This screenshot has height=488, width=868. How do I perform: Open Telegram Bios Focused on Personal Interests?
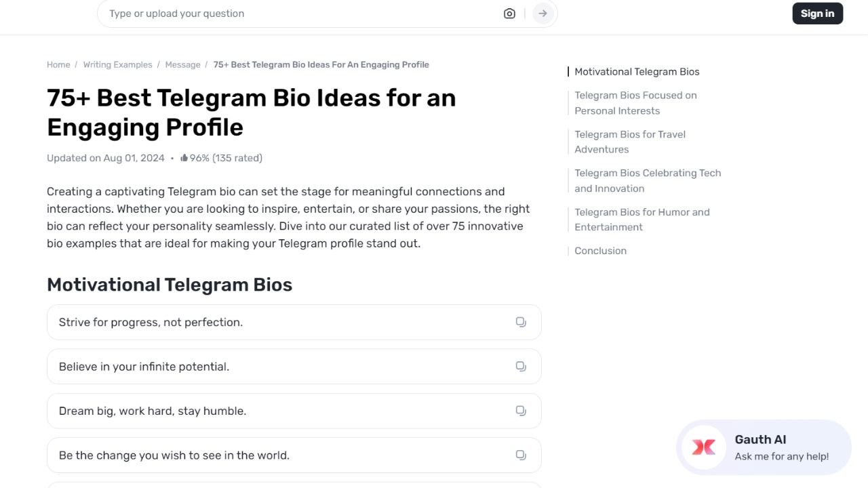tap(635, 103)
